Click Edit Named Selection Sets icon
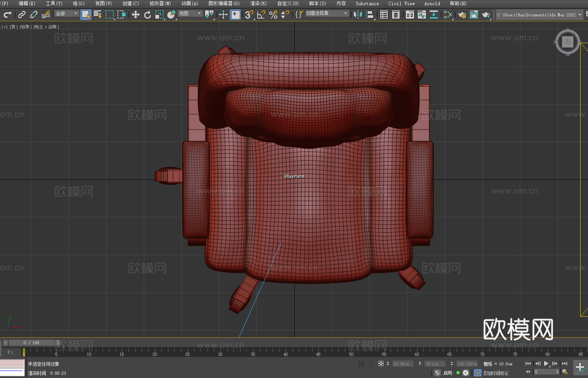This screenshot has width=588, height=378. [x=299, y=14]
